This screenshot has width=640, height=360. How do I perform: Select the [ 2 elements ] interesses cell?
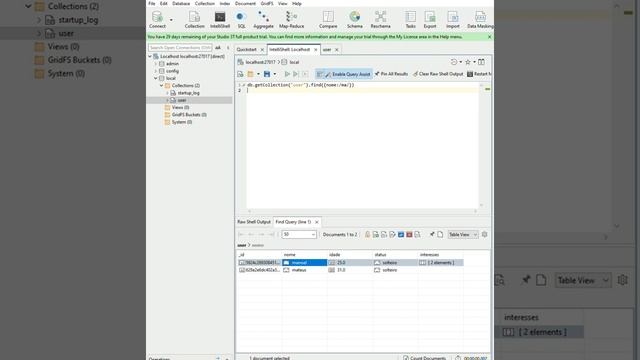click(440, 262)
